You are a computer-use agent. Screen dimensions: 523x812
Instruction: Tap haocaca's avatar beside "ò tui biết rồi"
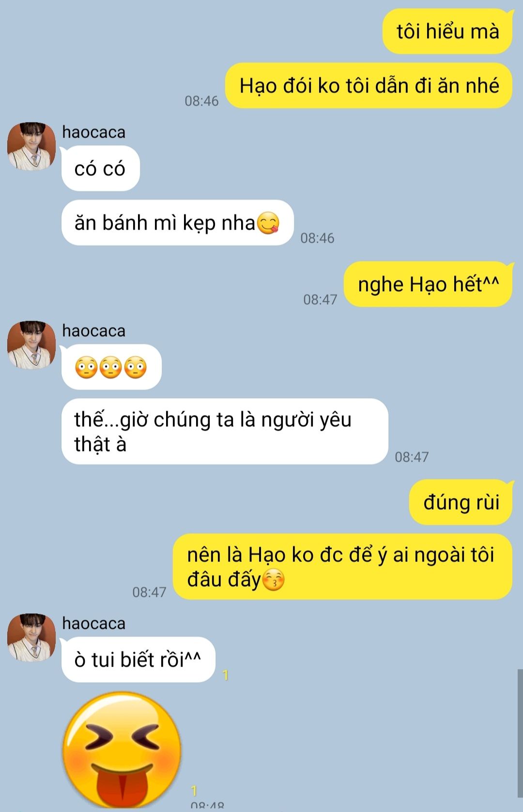(31, 638)
